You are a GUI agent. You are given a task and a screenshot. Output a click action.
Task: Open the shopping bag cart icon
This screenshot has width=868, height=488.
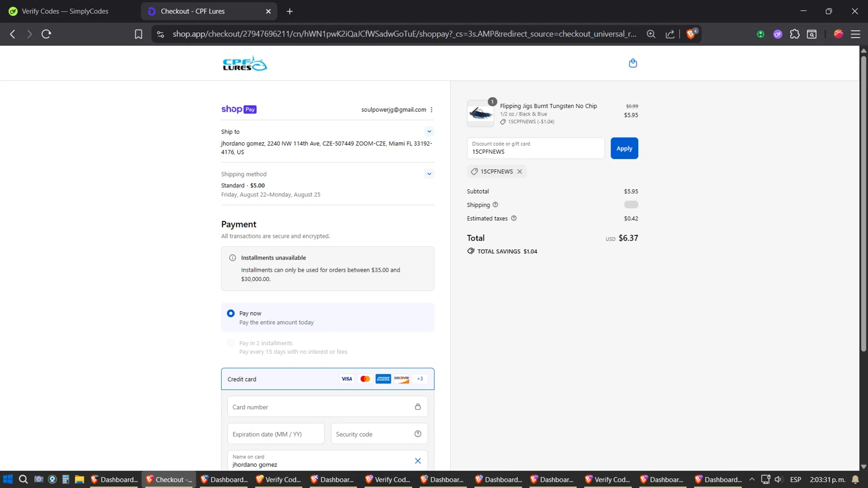[632, 63]
